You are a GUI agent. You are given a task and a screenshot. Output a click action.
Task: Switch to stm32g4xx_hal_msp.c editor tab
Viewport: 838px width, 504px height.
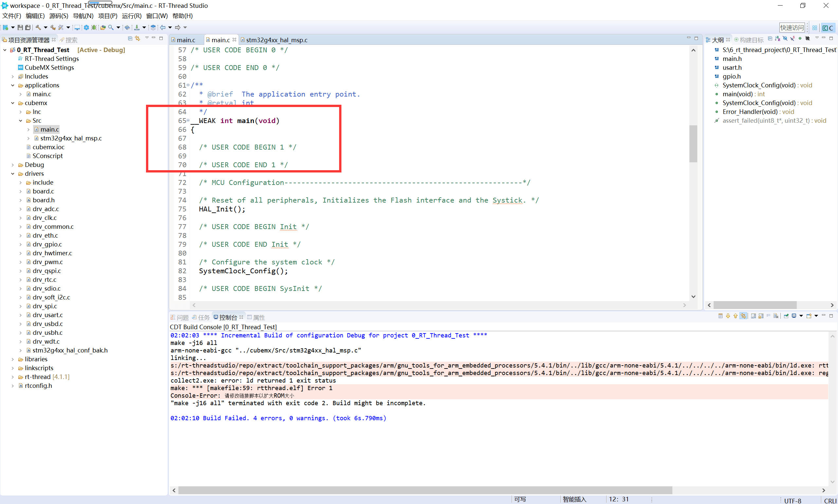pos(276,40)
